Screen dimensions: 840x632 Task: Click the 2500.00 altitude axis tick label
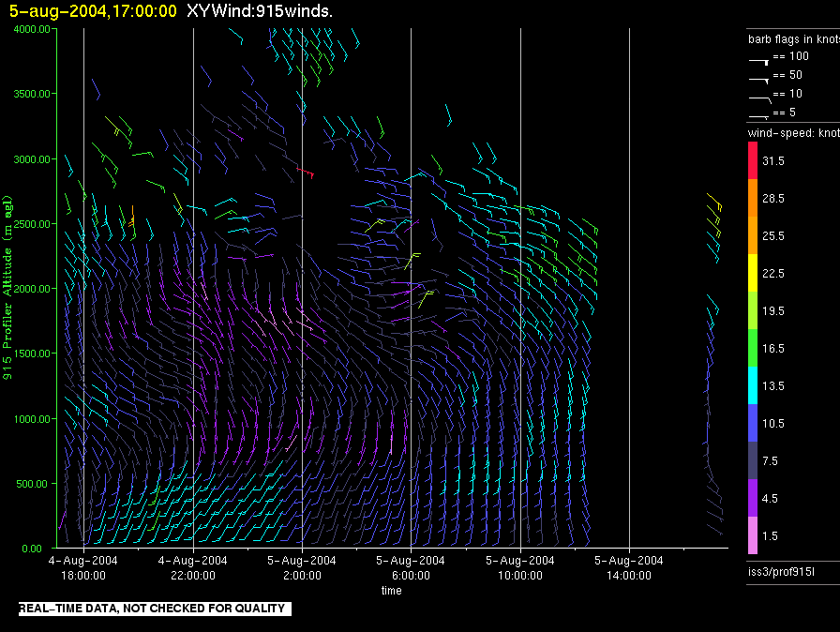coord(32,224)
